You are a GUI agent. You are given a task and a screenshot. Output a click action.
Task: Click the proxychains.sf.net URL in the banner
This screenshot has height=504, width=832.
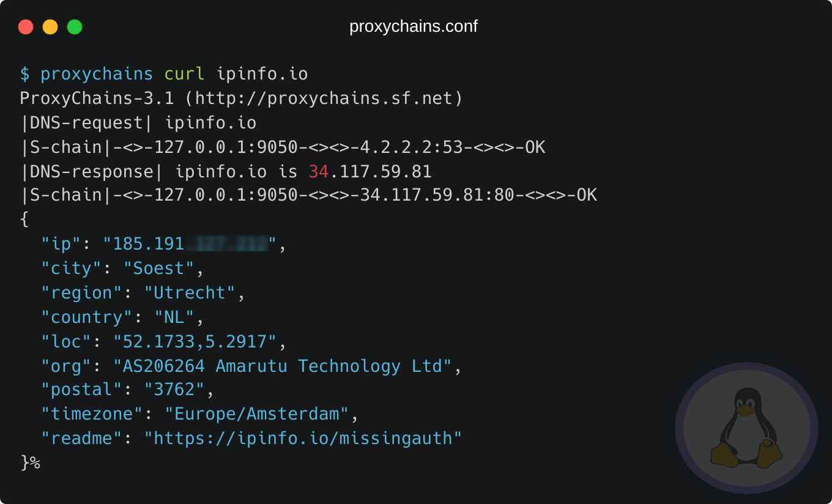pyautogui.click(x=330, y=98)
